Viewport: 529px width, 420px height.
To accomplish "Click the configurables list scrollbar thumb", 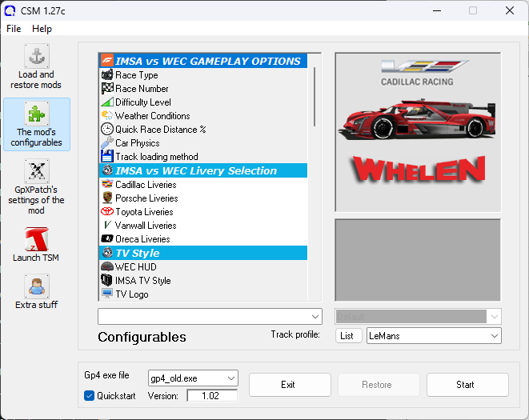I will (x=315, y=97).
